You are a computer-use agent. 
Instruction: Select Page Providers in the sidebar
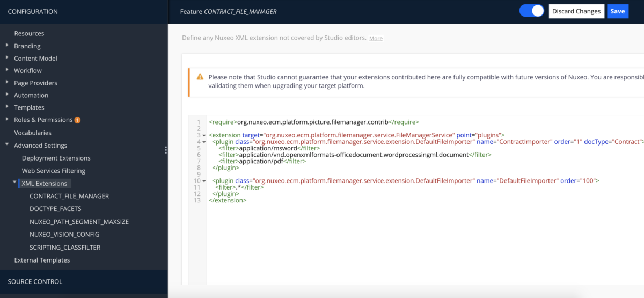click(35, 83)
